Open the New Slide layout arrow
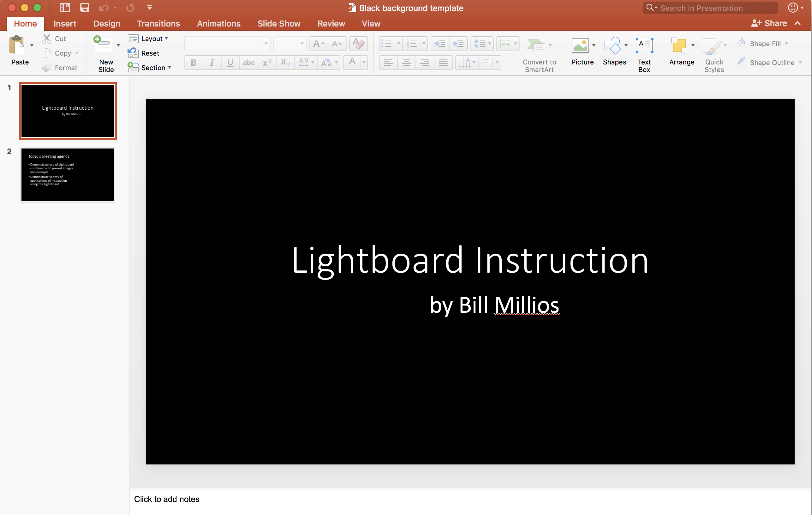This screenshot has height=515, width=812. [x=118, y=45]
